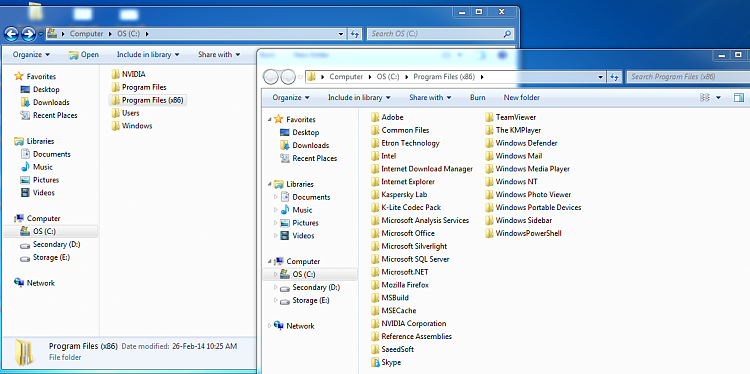The width and height of the screenshot is (750, 374).
Task: Click Favorites star icon in back window
Action: click(x=19, y=76)
